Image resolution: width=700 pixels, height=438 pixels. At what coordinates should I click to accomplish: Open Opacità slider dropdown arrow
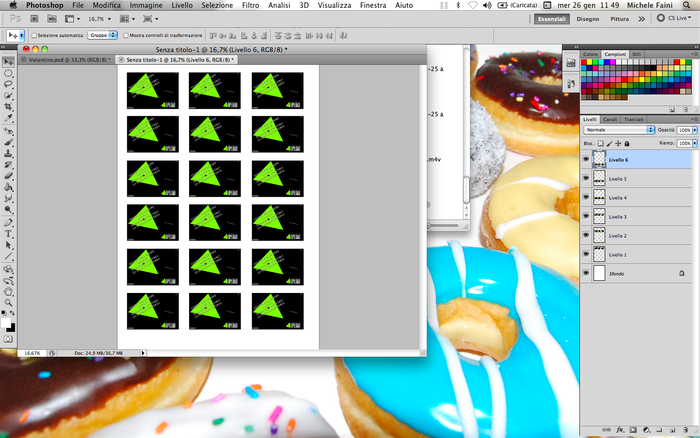[695, 130]
